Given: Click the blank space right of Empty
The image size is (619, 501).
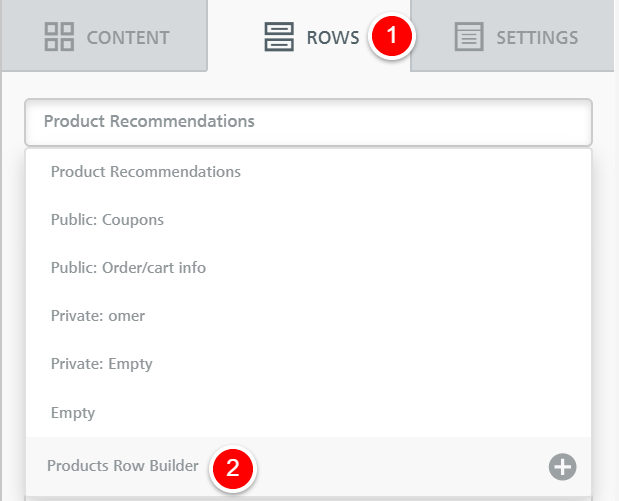Looking at the screenshot, I should 343,413.
